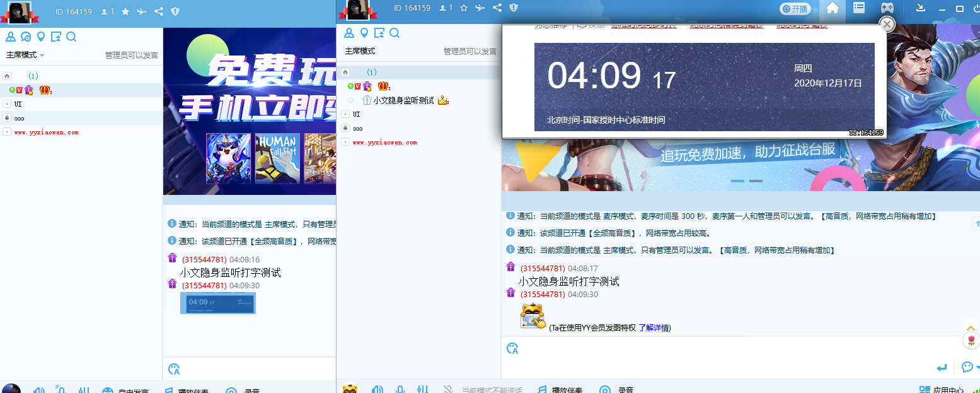The width and height of the screenshot is (980, 393).
Task: Click the share icon in left window header
Action: 159,11
